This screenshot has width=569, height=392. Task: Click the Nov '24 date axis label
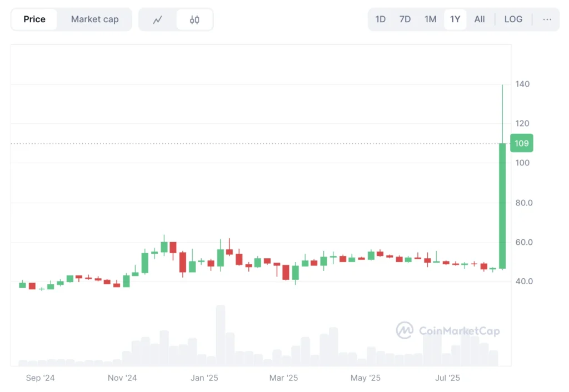122,378
